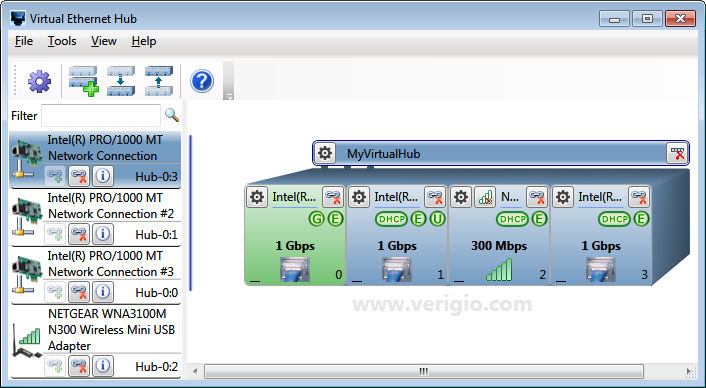Collapse port 3 using its underscore mark
706x388 pixels.
point(561,280)
